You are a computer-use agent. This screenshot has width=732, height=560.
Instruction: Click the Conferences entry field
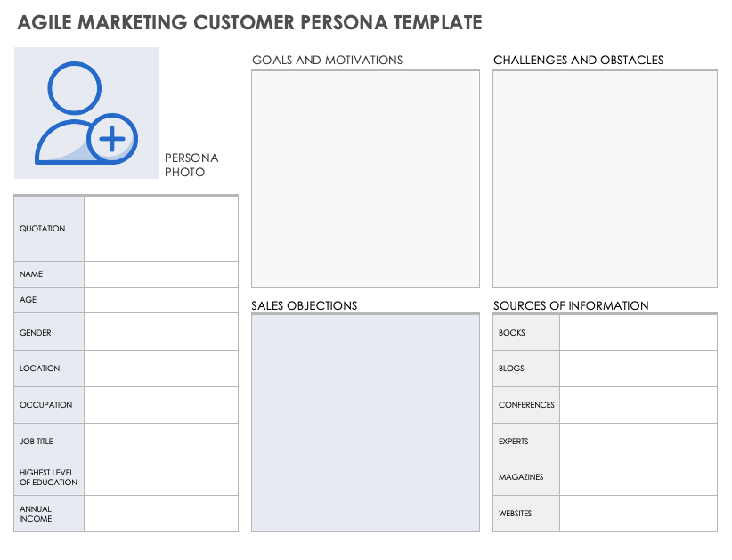tap(638, 405)
